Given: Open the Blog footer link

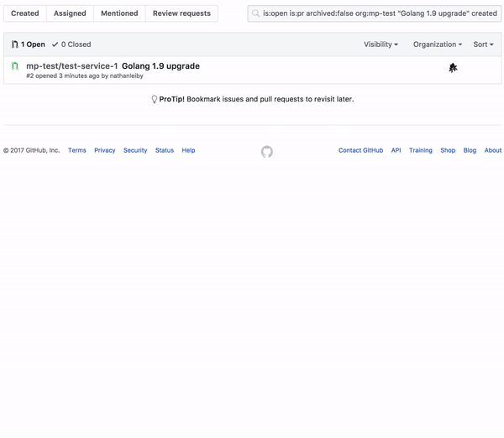Looking at the screenshot, I should (x=470, y=150).
